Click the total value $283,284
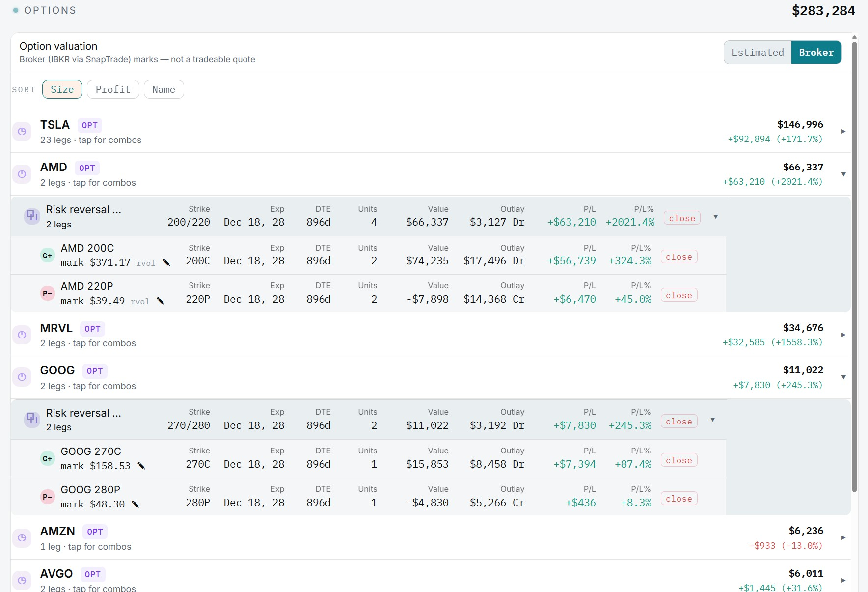Screen dimensions: 868x592 click(823, 11)
